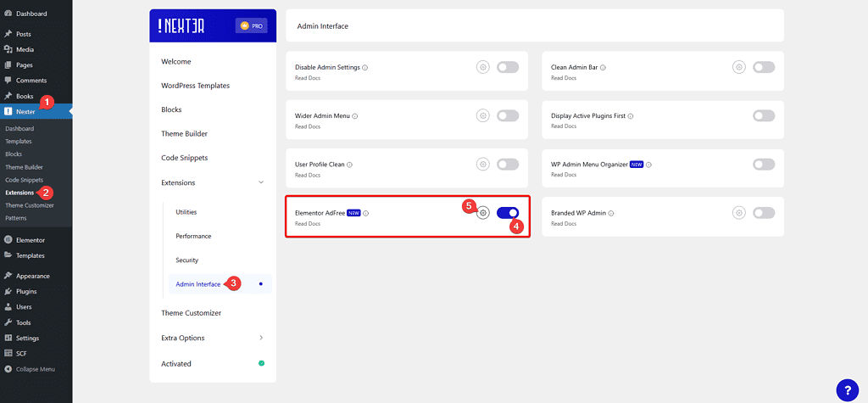Image resolution: width=868 pixels, height=403 pixels.
Task: Open settings gear for Disable Admin Settings
Action: pyautogui.click(x=483, y=67)
